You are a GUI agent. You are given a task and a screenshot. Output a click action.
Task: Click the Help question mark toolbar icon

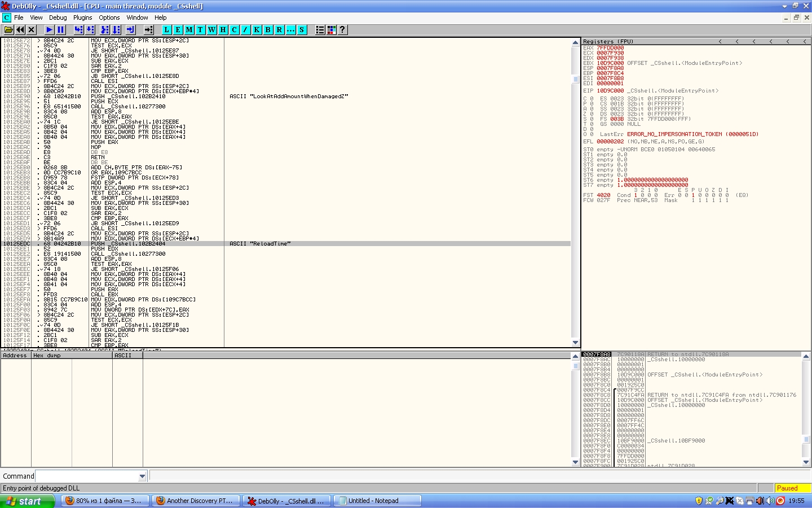pos(342,29)
